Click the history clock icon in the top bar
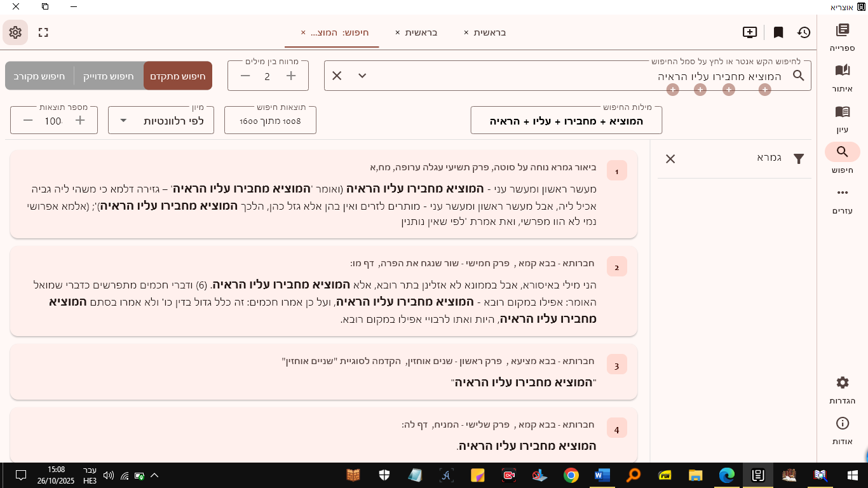The height and width of the screenshot is (488, 868). click(804, 32)
